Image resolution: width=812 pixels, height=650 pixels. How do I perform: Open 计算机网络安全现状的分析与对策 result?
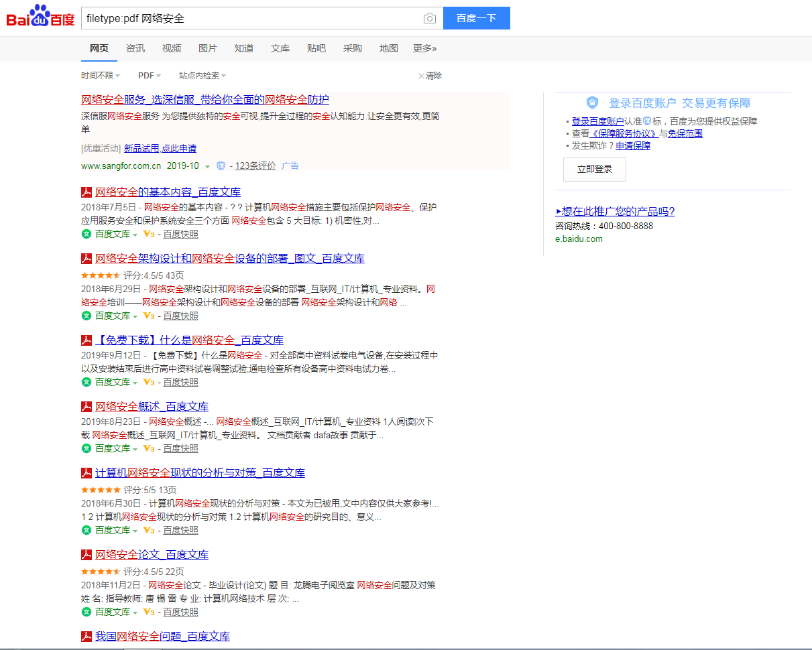click(x=200, y=473)
